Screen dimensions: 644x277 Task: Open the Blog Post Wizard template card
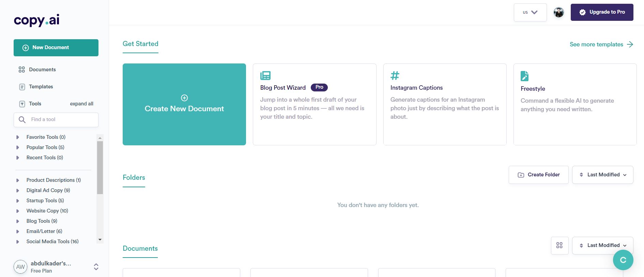pyautogui.click(x=315, y=104)
